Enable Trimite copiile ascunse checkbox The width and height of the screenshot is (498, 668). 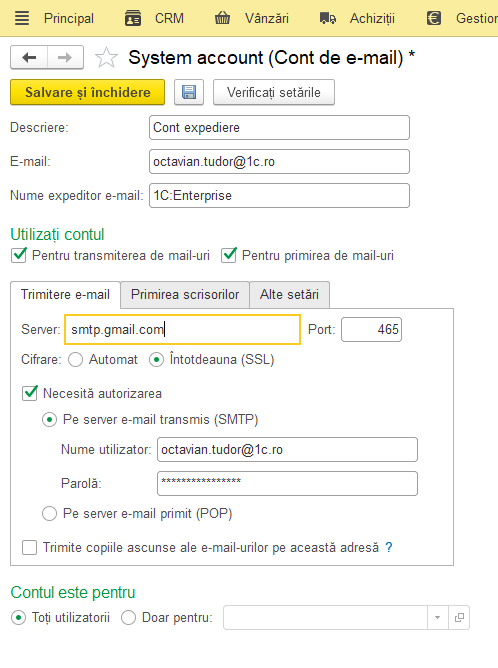point(29,547)
